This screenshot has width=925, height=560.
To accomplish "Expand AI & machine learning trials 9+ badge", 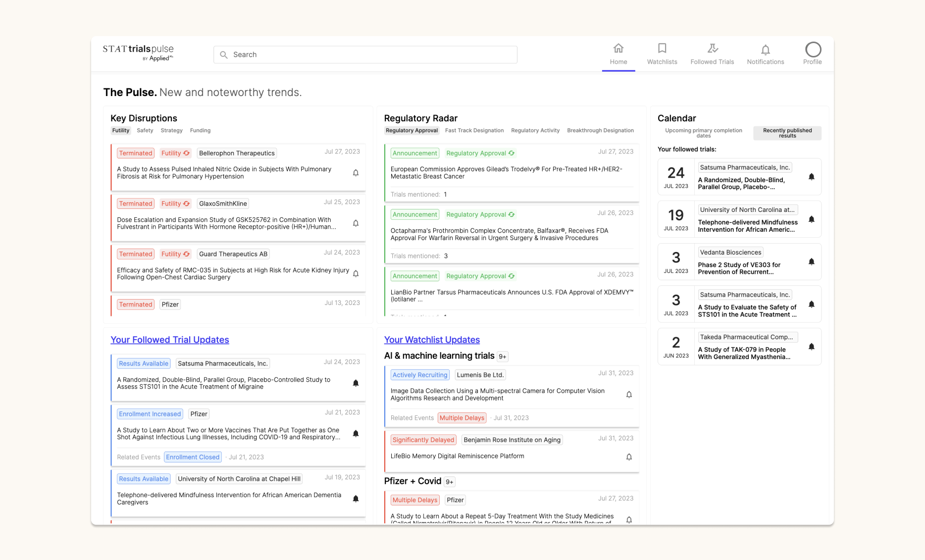I will click(x=502, y=356).
